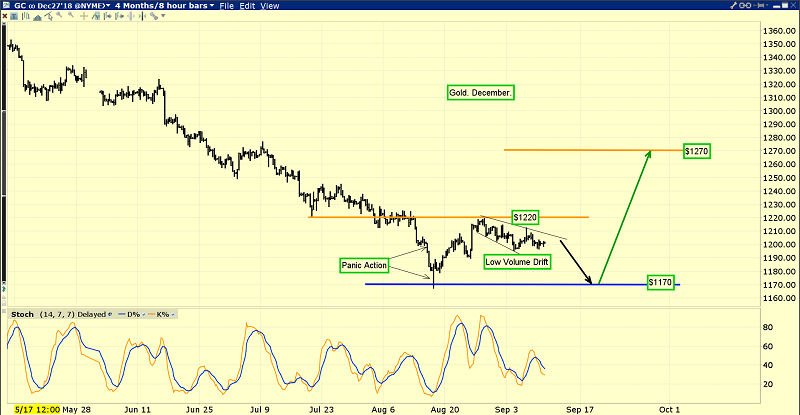800x415 pixels.
Task: Open the Stoch (14, 7, 7) indicator settings
Action: coord(40,315)
